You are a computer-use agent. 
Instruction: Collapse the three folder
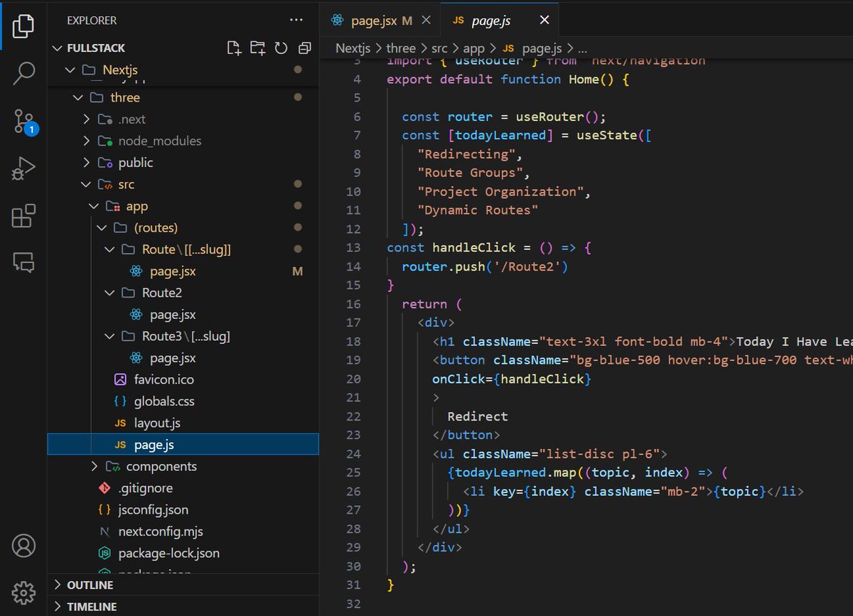pos(183,97)
